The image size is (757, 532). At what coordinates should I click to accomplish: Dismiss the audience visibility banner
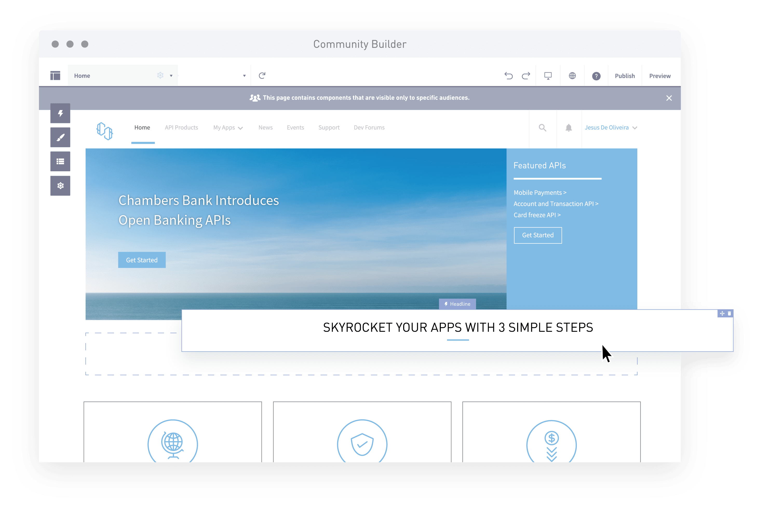coord(669,98)
